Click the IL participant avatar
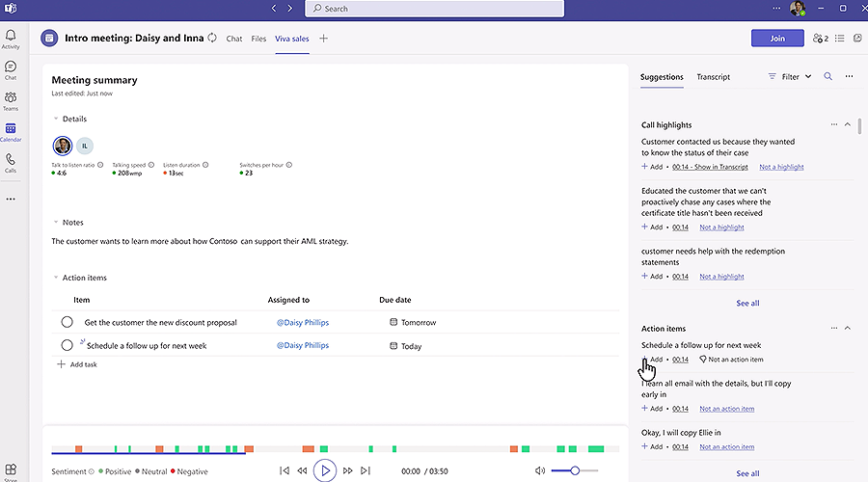This screenshot has width=868, height=482. [85, 146]
